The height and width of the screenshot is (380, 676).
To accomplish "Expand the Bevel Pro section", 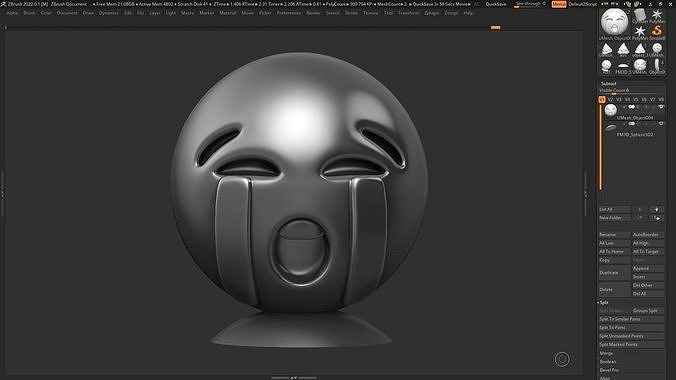I will pos(609,370).
